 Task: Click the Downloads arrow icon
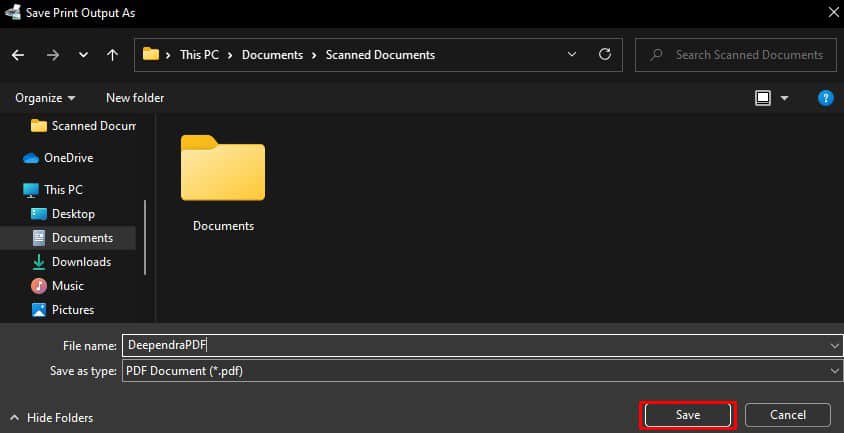click(39, 262)
